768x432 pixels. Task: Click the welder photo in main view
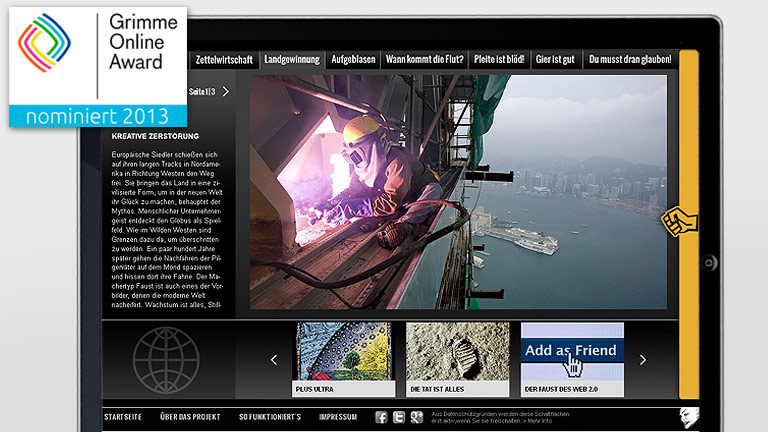[x=458, y=192]
